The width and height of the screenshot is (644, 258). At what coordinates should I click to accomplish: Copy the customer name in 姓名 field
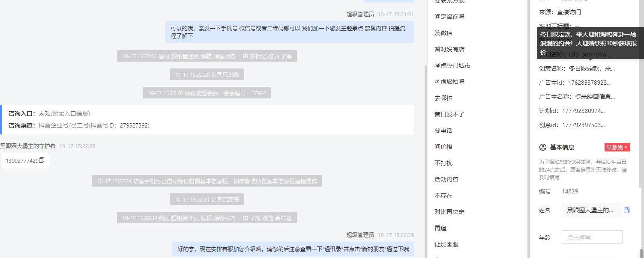(626, 210)
